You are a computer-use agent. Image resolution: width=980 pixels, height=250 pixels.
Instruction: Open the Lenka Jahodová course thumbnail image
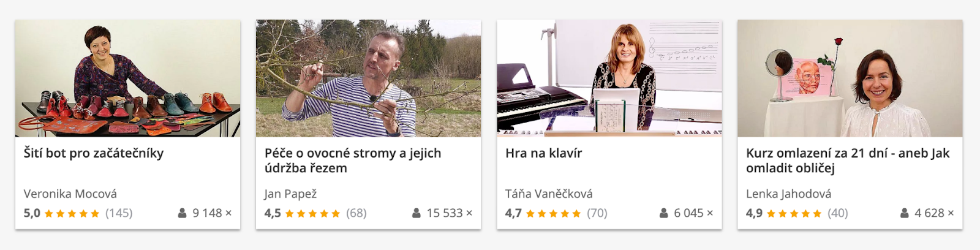[850, 78]
